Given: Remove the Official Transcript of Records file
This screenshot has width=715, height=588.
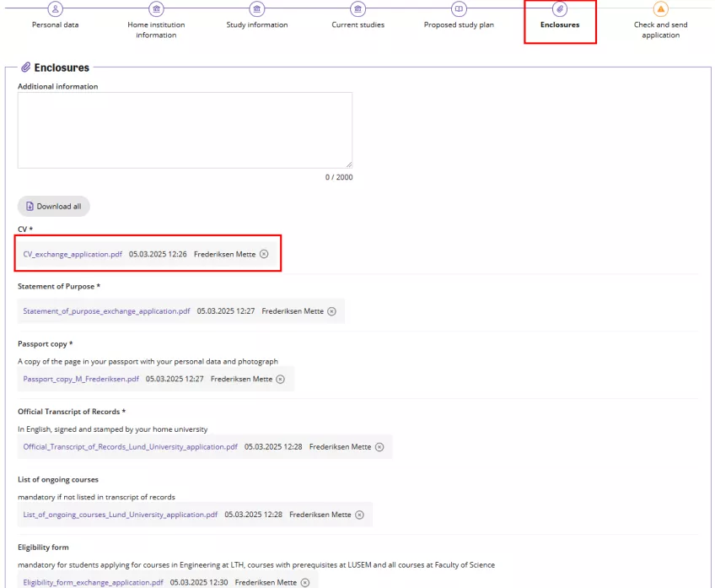Looking at the screenshot, I should click(379, 447).
